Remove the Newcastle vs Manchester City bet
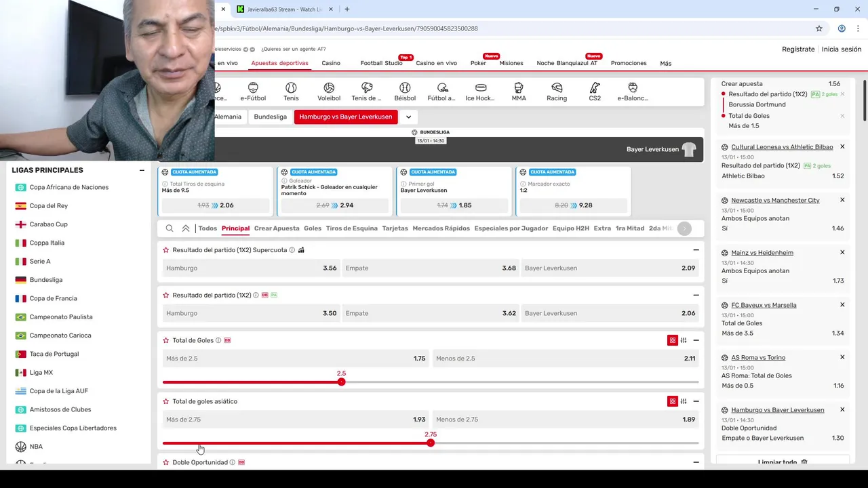868x488 pixels. 842,200
